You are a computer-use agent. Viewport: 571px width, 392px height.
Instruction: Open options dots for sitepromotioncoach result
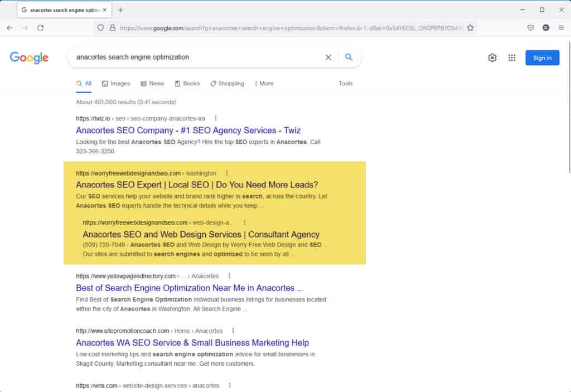pos(233,331)
